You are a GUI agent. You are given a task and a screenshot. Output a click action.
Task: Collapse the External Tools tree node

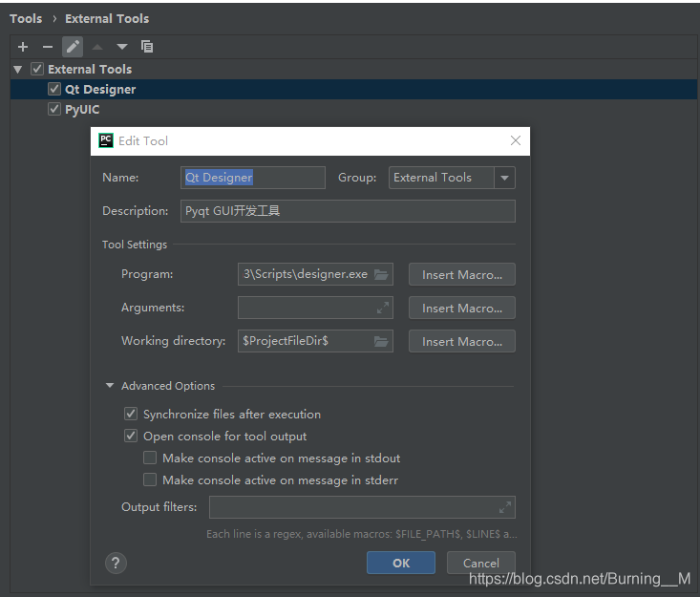coord(18,69)
